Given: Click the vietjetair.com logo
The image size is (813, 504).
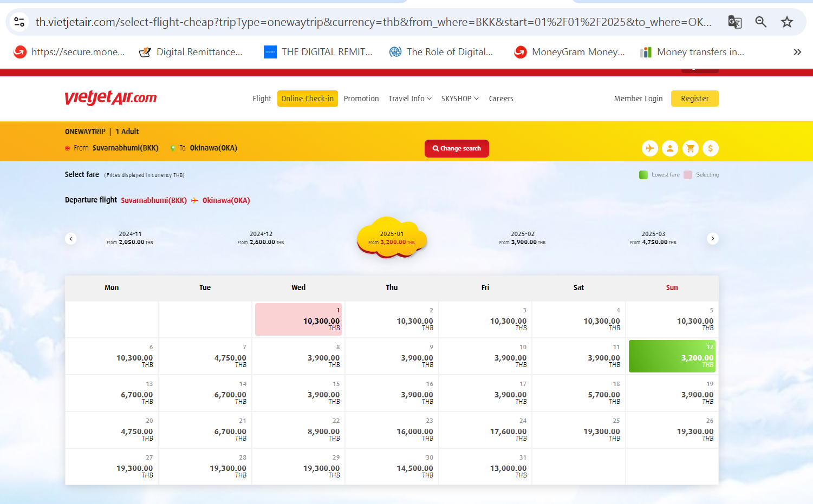Looking at the screenshot, I should [x=110, y=98].
